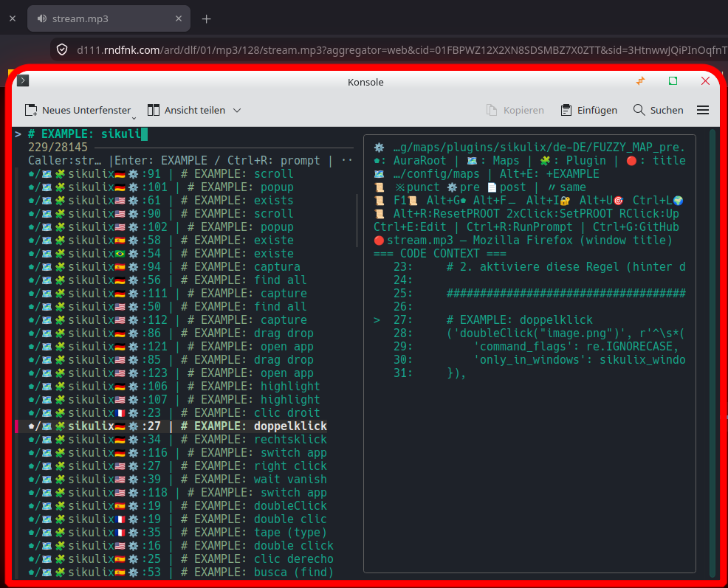Select row ':94 | # EXAMPLE: captura'
This screenshot has width=728, height=588.
coord(164,267)
